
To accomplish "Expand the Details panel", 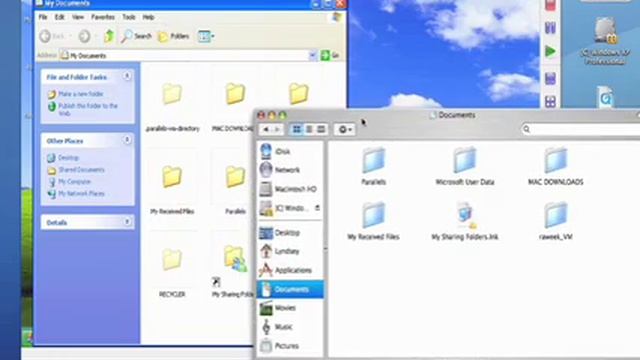I will (127, 222).
